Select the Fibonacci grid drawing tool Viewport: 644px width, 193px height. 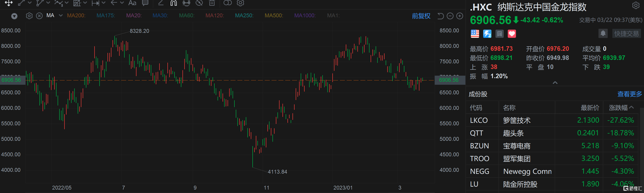click(77, 3)
